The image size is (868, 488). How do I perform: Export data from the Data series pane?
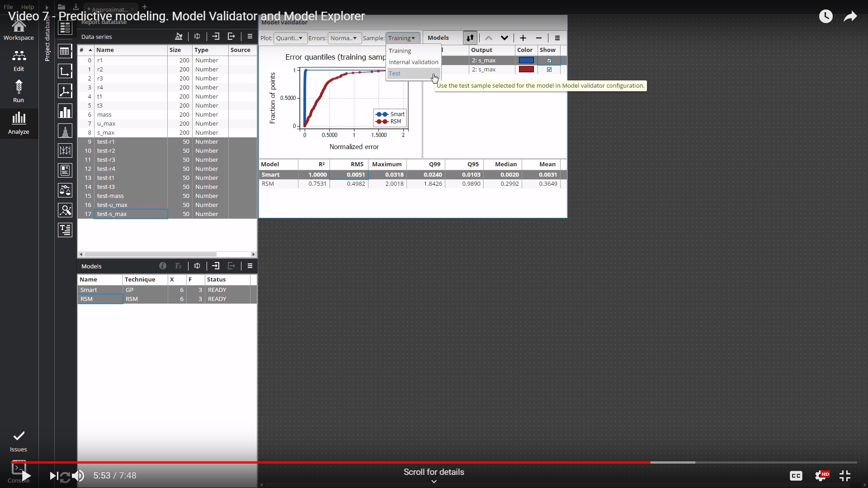(x=231, y=37)
